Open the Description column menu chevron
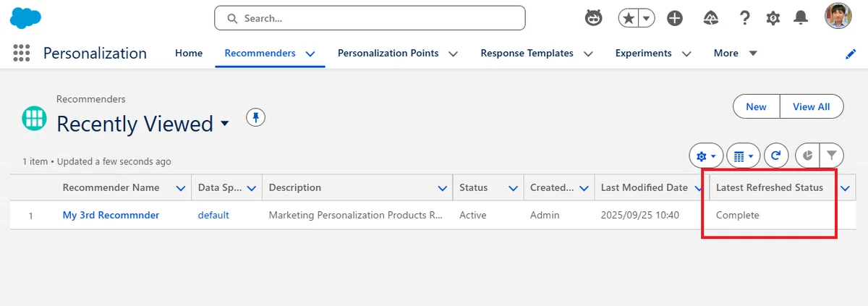Screen dimensions: 868x306 click(x=443, y=188)
